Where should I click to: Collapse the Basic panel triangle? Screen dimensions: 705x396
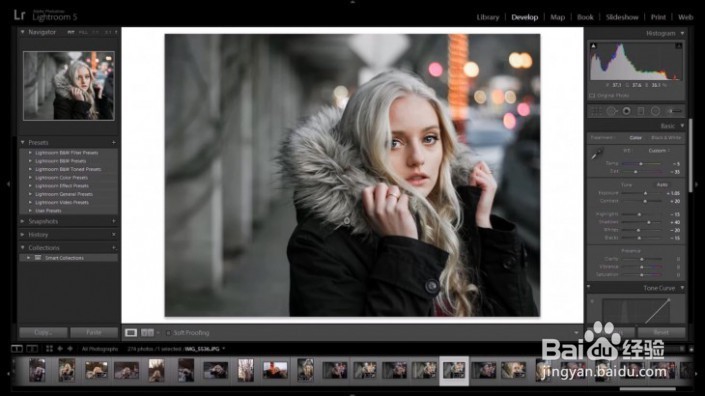[x=683, y=126]
